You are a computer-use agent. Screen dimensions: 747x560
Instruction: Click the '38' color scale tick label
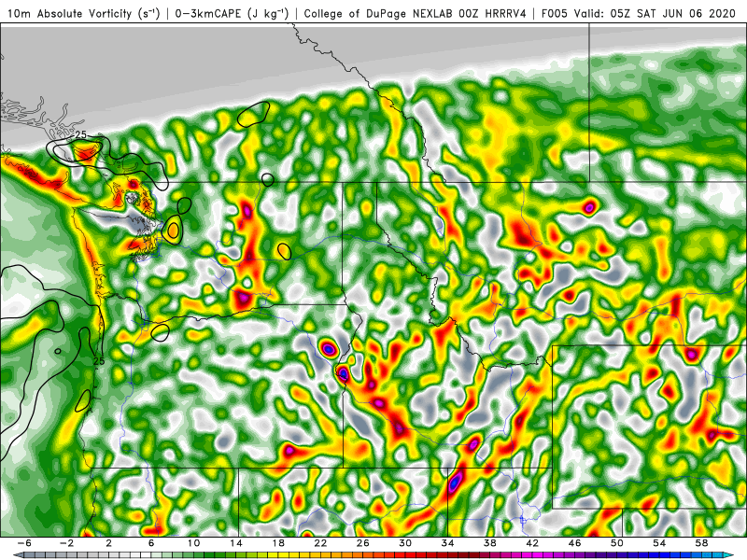coord(490,543)
